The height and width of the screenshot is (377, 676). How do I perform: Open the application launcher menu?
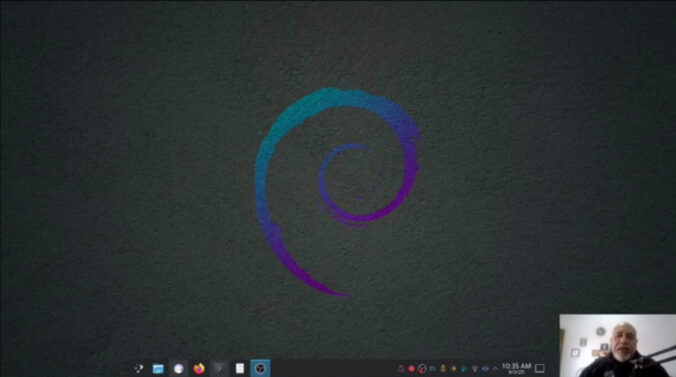(x=138, y=368)
